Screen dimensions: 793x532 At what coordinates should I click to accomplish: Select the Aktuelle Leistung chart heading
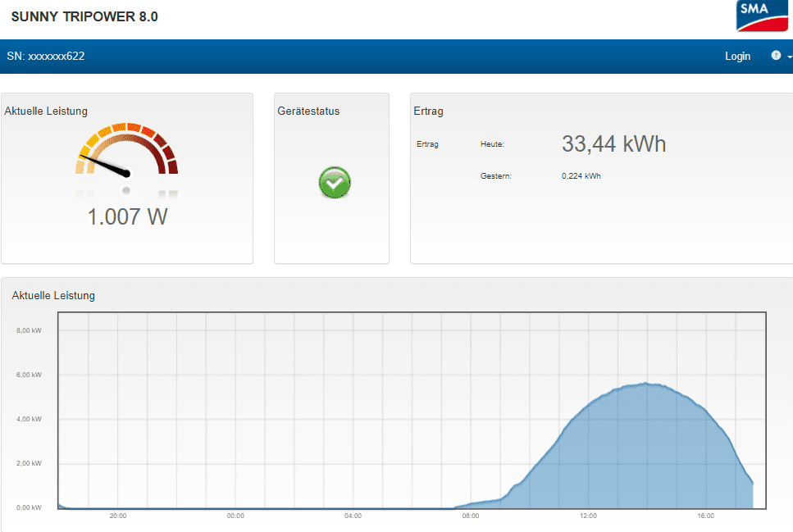53,295
